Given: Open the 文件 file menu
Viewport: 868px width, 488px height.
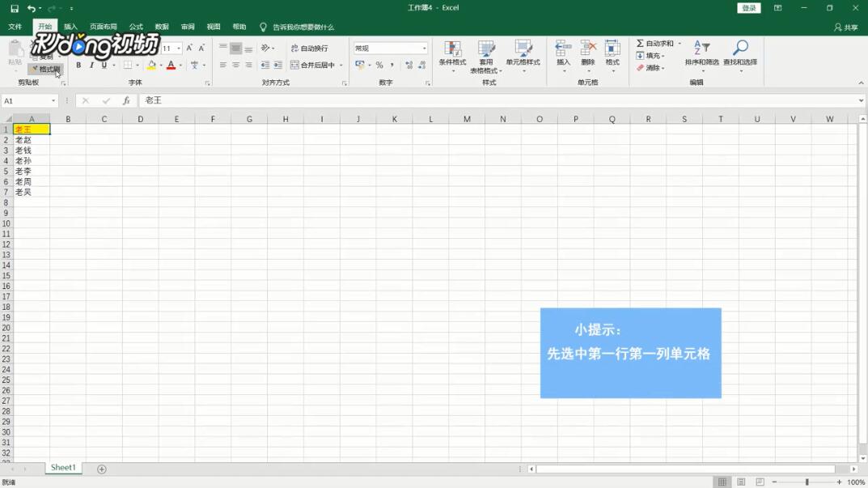Looking at the screenshot, I should [15, 27].
